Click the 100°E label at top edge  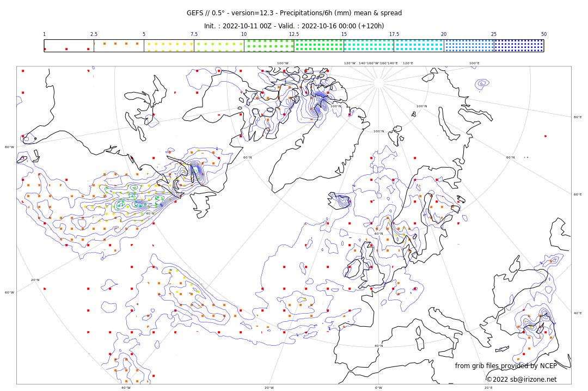(x=474, y=63)
